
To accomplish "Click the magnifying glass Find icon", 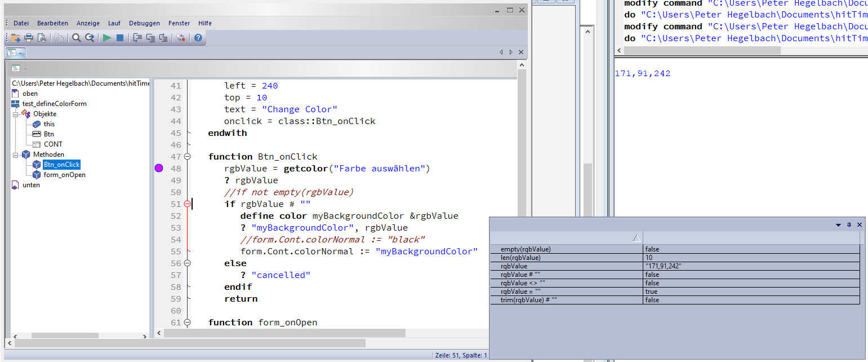I will pos(76,38).
